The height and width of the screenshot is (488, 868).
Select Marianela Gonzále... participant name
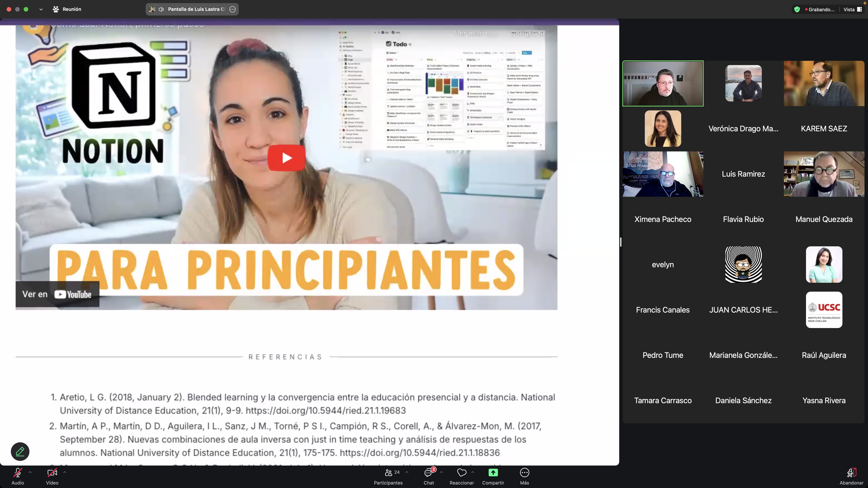743,355
